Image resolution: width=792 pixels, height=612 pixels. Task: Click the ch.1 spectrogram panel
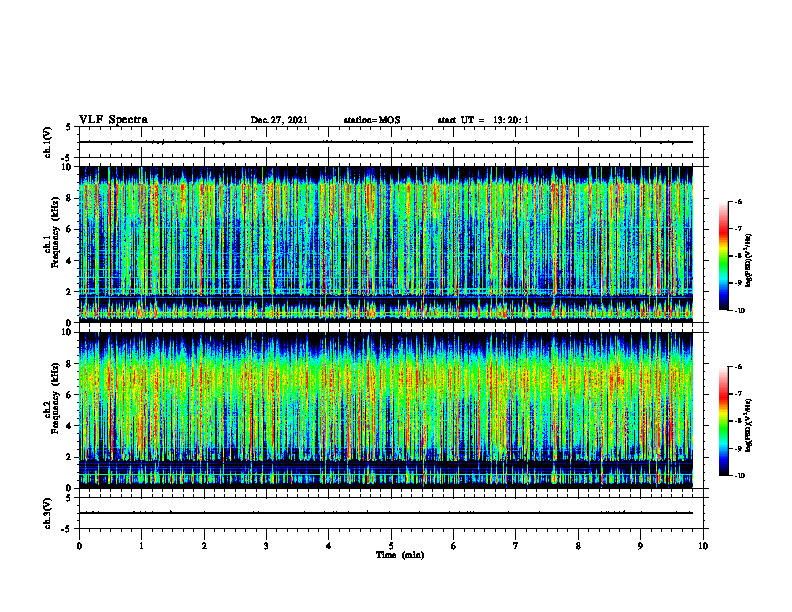pos(385,244)
